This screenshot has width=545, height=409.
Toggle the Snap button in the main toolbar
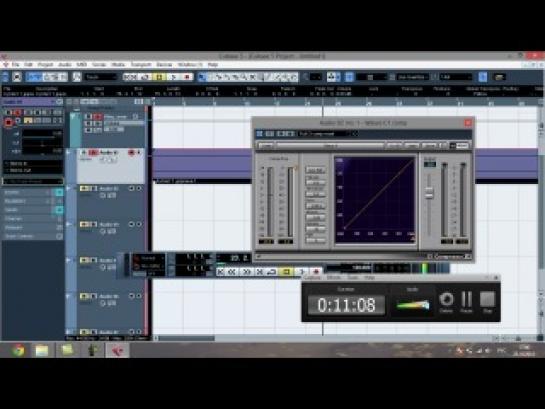350,77
